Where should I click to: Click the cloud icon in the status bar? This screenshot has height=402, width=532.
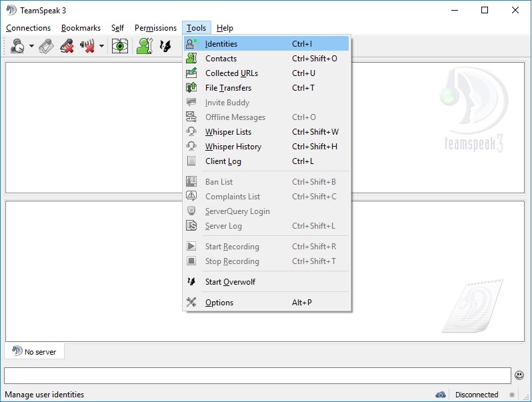click(x=441, y=395)
